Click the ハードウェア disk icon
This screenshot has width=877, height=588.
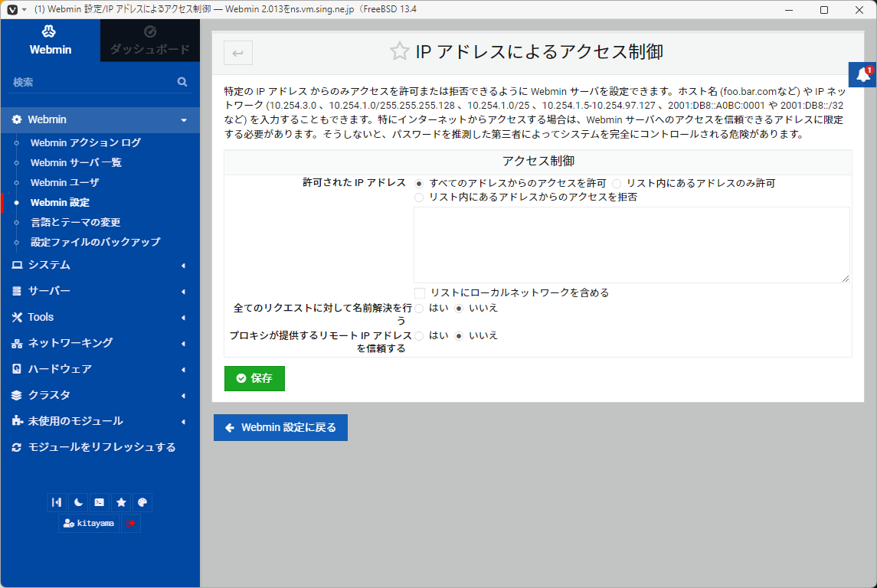17,369
